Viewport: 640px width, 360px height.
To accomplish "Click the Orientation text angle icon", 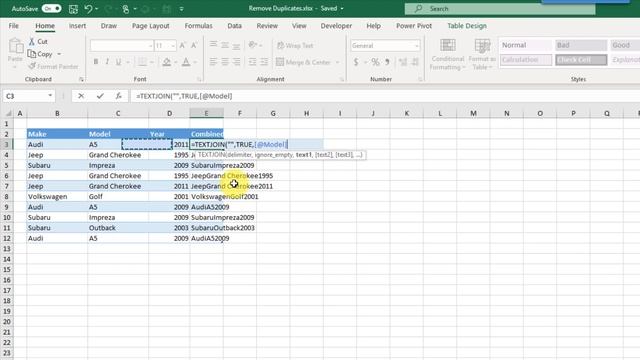I will coord(253,45).
